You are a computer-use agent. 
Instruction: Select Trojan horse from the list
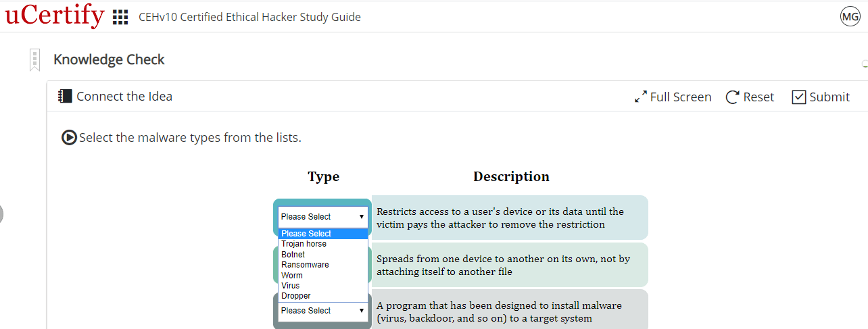pos(304,244)
